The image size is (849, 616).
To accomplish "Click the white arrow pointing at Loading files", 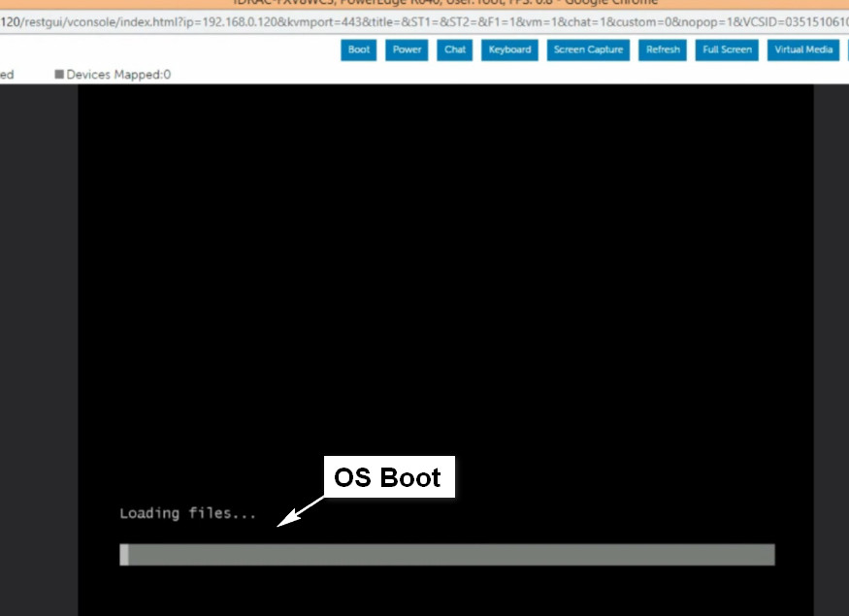I will pos(301,510).
